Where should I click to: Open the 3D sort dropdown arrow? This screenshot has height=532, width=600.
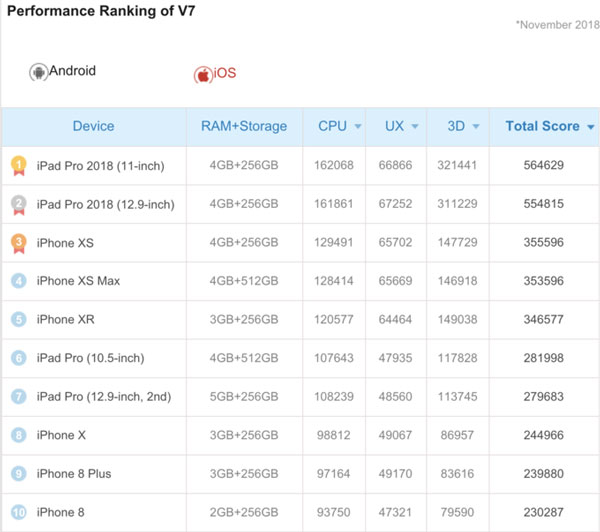(476, 126)
